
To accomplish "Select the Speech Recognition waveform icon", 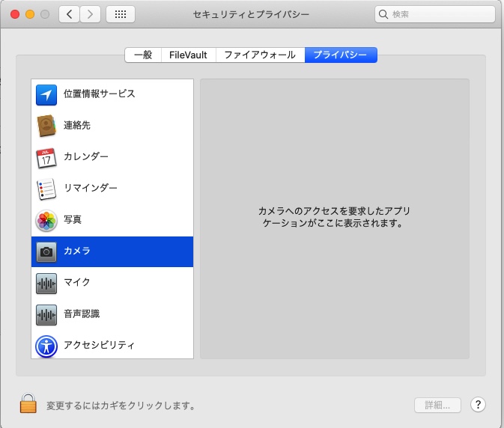I will (x=46, y=314).
